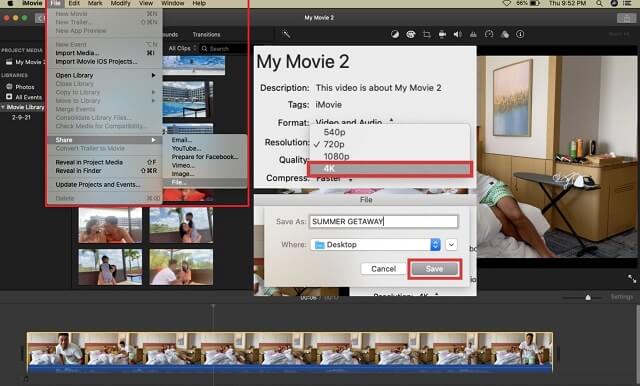
Task: Go back to Projects browser
Action: point(40,18)
